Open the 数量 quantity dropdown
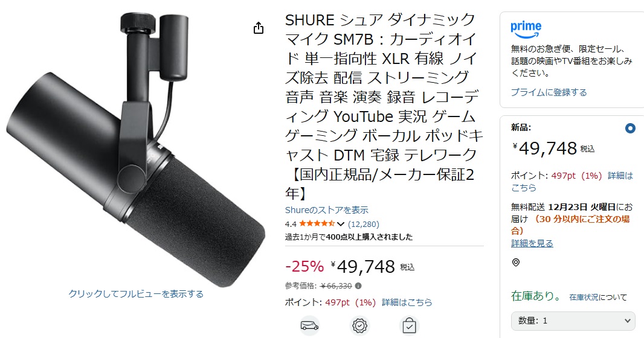Image resolution: width=644 pixels, height=338 pixels. tap(573, 320)
